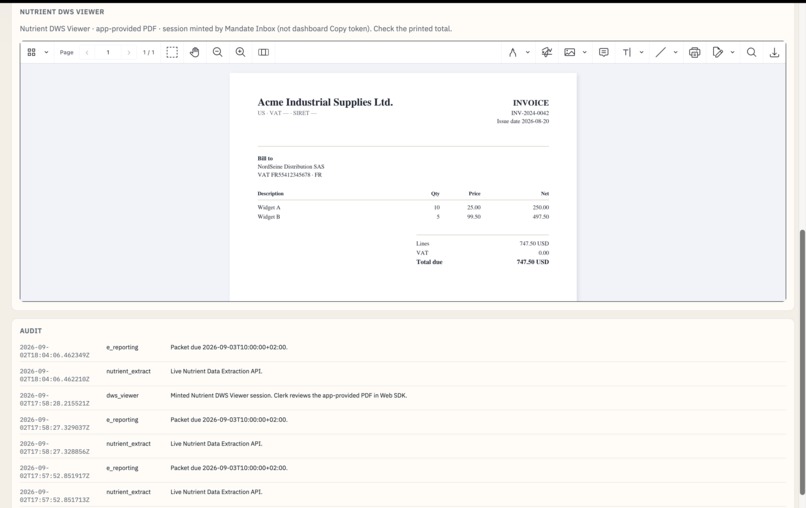This screenshot has width=806, height=508.
Task: Toggle fit-to-width page layout icon
Action: (x=263, y=52)
